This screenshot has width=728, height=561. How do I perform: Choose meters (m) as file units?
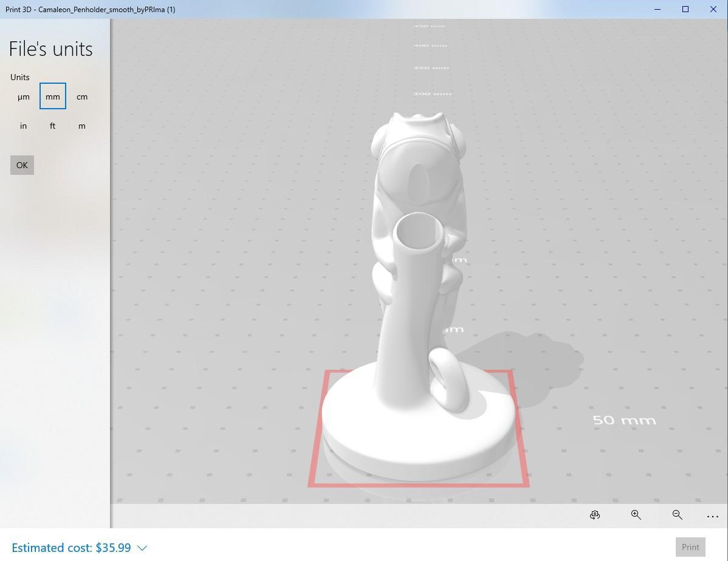click(x=81, y=126)
